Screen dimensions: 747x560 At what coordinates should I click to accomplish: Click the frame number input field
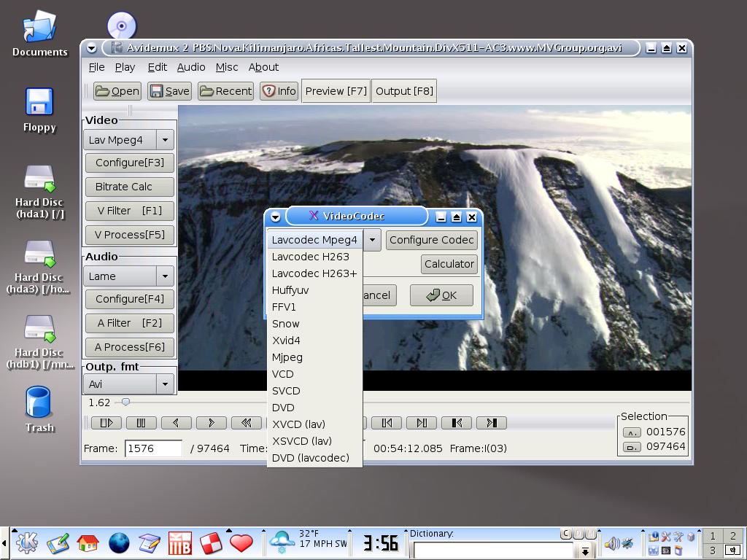click(153, 448)
